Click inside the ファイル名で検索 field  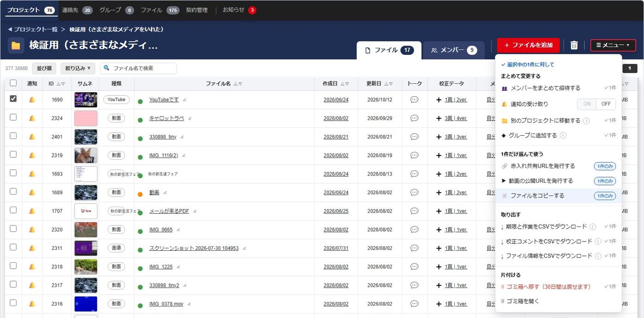(138, 68)
